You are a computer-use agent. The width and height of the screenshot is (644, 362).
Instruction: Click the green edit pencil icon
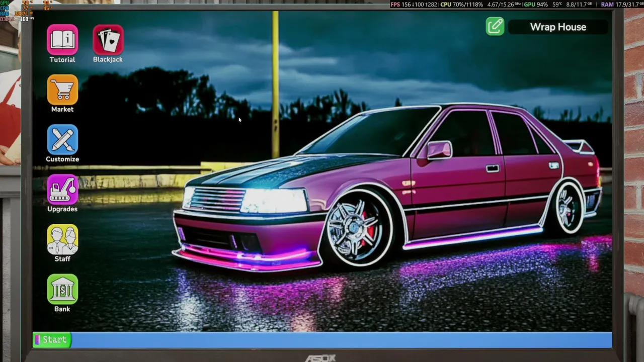[x=495, y=26]
